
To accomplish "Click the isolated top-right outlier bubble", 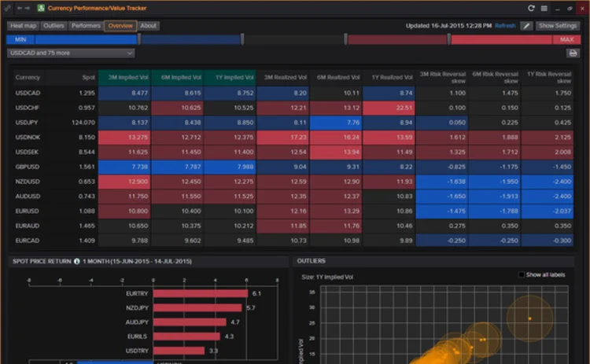I will (529, 318).
